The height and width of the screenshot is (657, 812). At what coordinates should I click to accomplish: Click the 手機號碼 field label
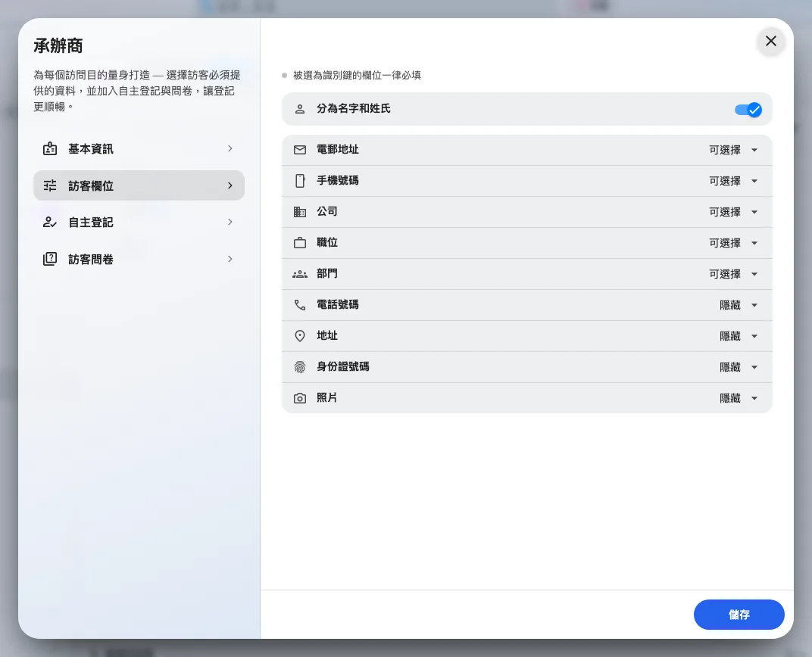338,181
